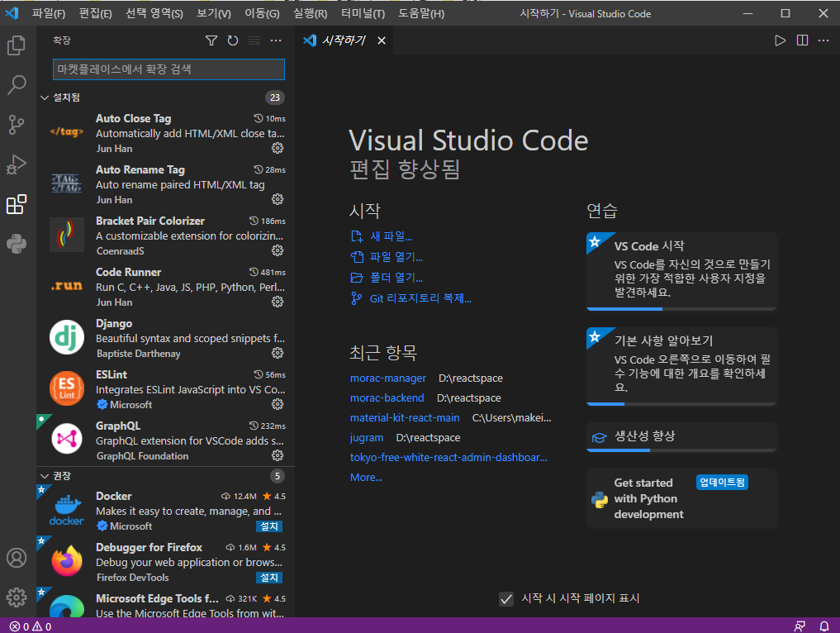
Task: Open Django extension manage gear
Action: pos(278,353)
